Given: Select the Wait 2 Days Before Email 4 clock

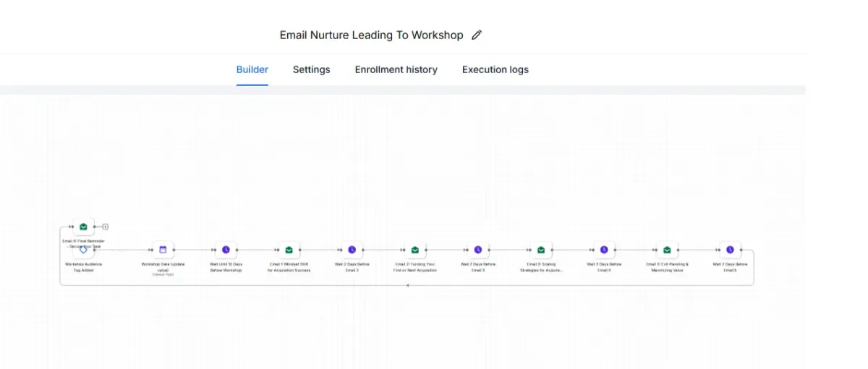Looking at the screenshot, I should [604, 250].
